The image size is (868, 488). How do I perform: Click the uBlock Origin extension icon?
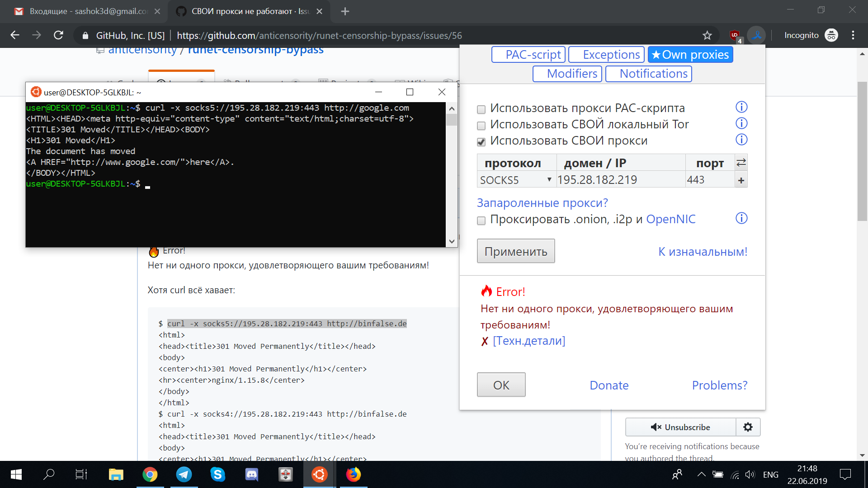point(735,35)
